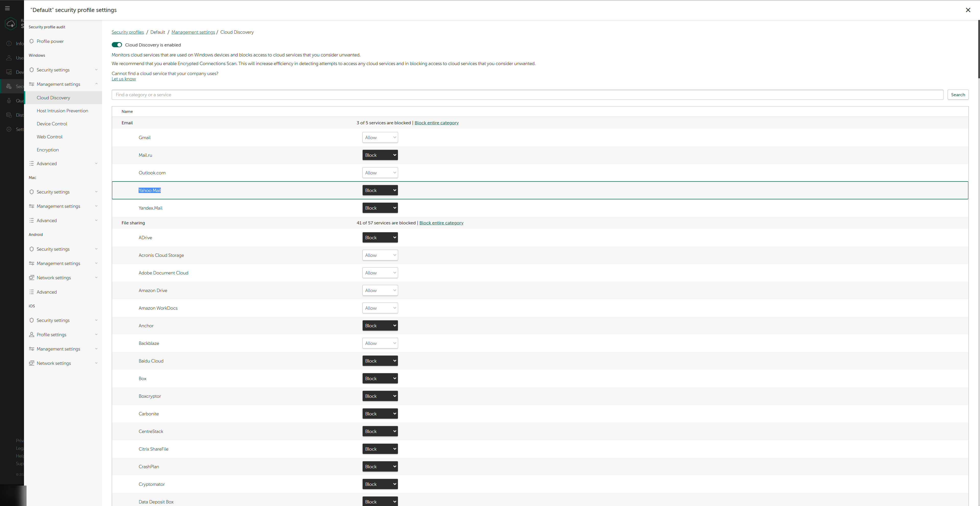Click the Settings gear icon in background sidebar

pyautogui.click(x=9, y=129)
